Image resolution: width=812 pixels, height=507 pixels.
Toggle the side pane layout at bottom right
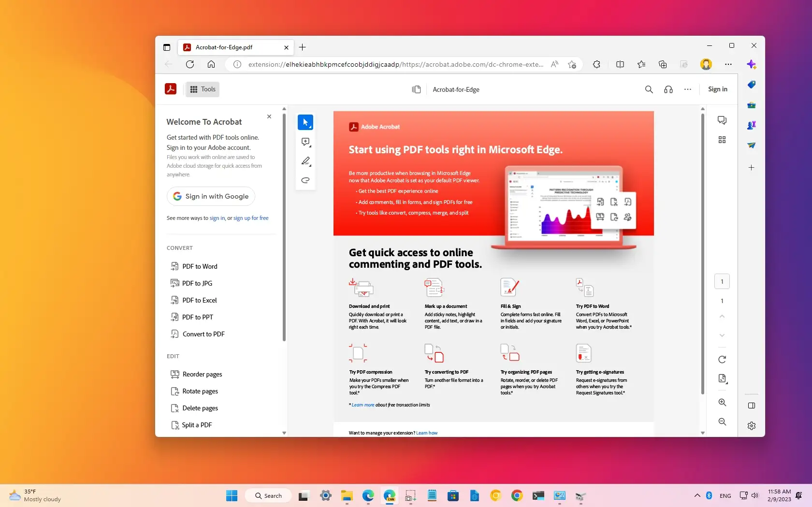pyautogui.click(x=751, y=406)
